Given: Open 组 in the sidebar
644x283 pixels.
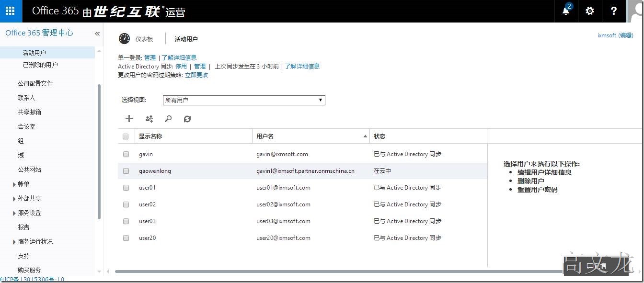Looking at the screenshot, I should tap(21, 141).
